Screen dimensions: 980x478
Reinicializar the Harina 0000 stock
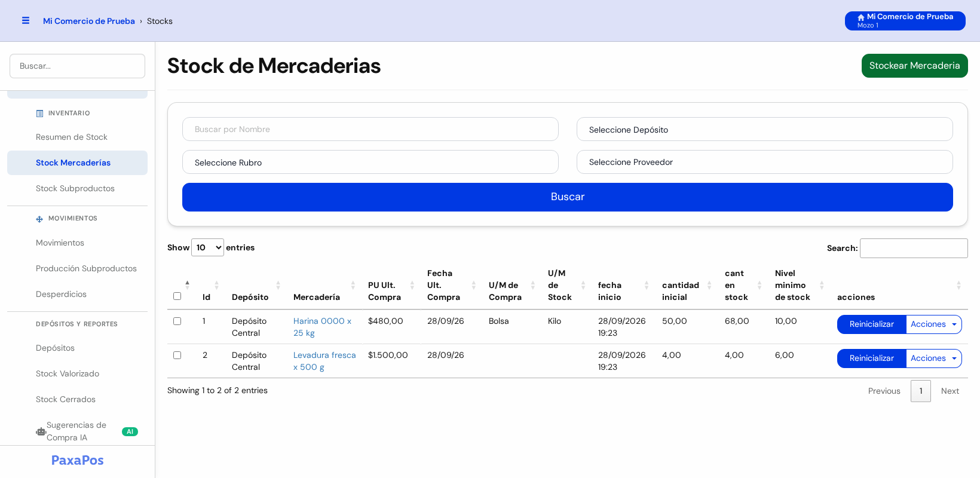tap(872, 324)
